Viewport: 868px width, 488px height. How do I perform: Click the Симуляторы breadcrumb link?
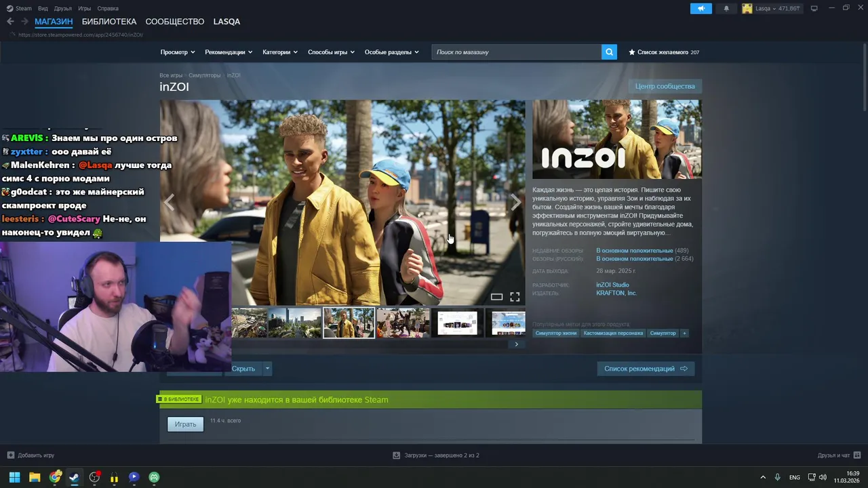pos(204,75)
